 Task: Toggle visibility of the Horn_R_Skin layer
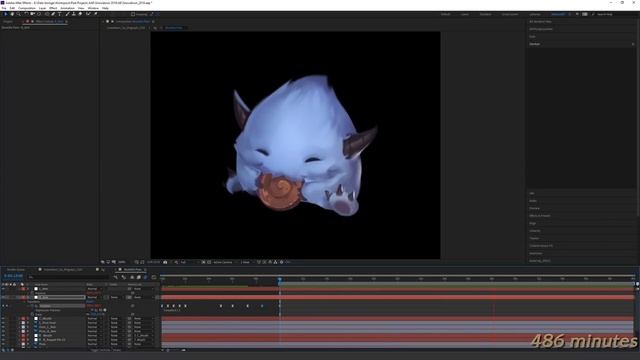click(x=3, y=331)
